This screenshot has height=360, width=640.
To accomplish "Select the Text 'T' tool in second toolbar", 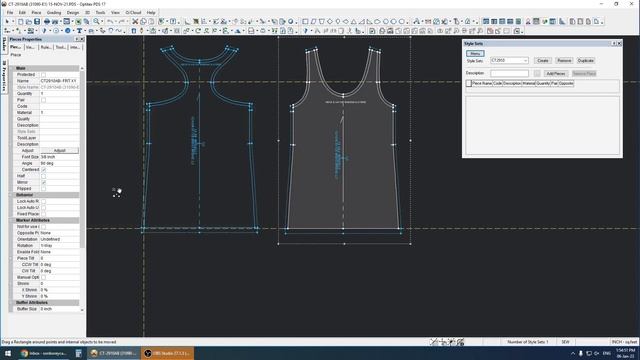I will pyautogui.click(x=79, y=31).
